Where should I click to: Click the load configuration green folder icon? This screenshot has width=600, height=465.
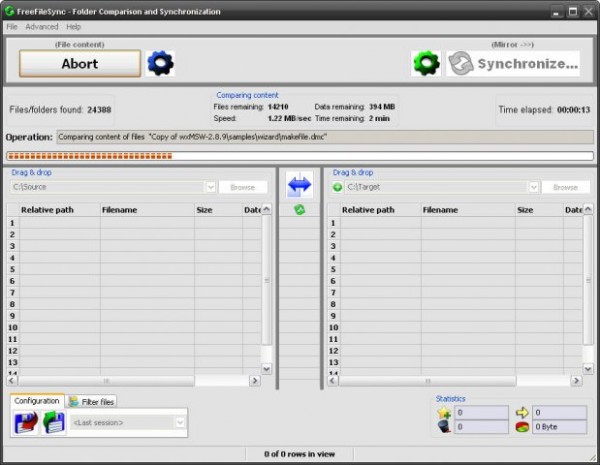click(x=52, y=422)
